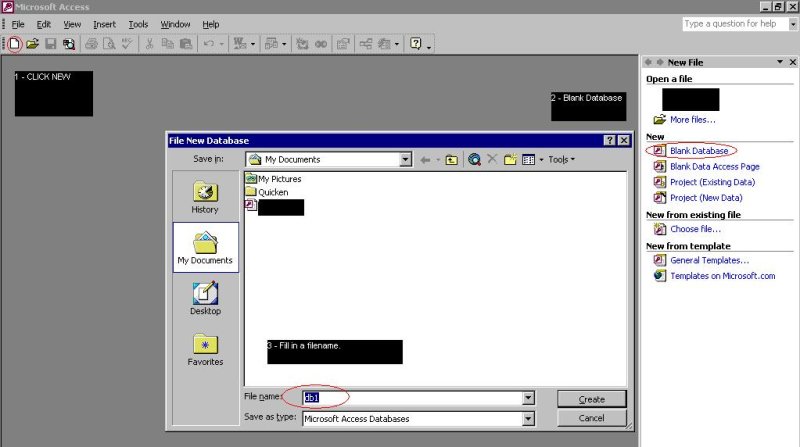The height and width of the screenshot is (447, 800).
Task: Click the dialog's Back arrow icon
Action: pos(425,160)
